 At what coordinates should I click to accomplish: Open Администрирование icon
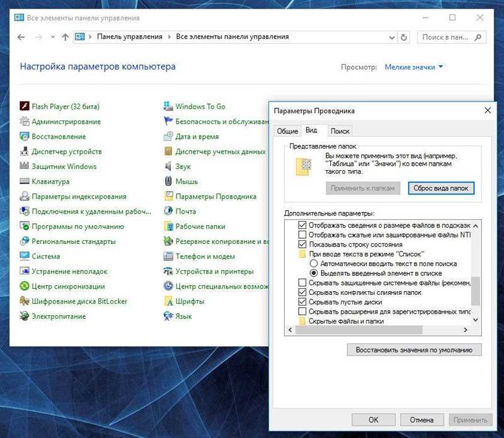click(25, 121)
